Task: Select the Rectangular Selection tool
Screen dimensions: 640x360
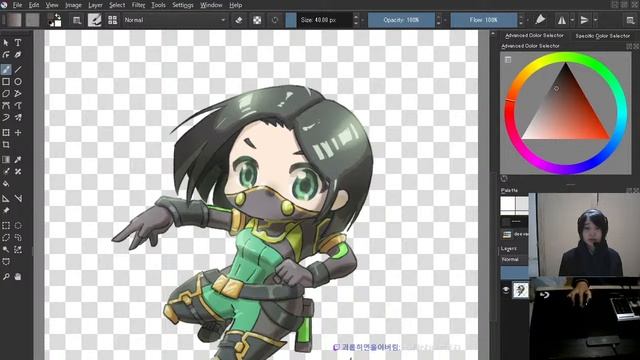Action: (x=6, y=225)
